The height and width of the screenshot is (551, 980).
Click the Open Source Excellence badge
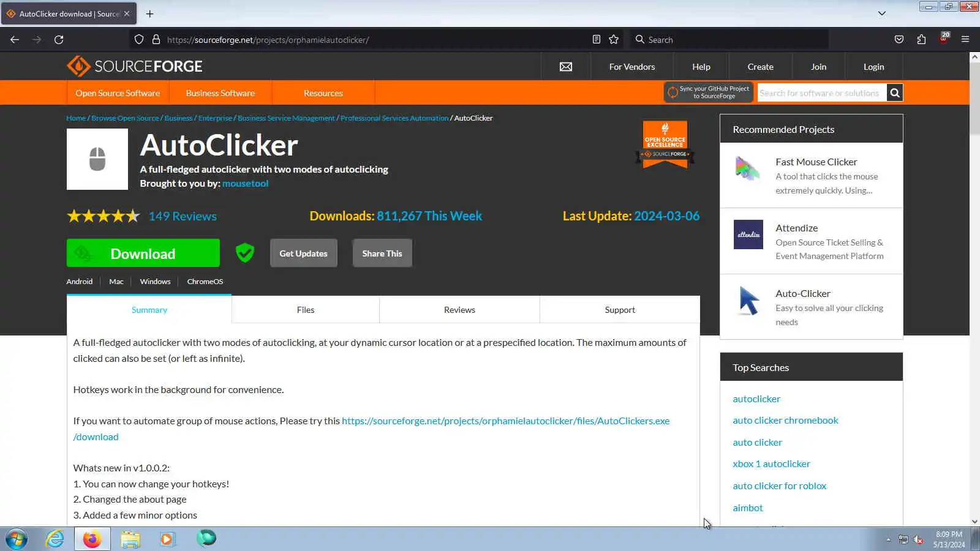pos(665,144)
